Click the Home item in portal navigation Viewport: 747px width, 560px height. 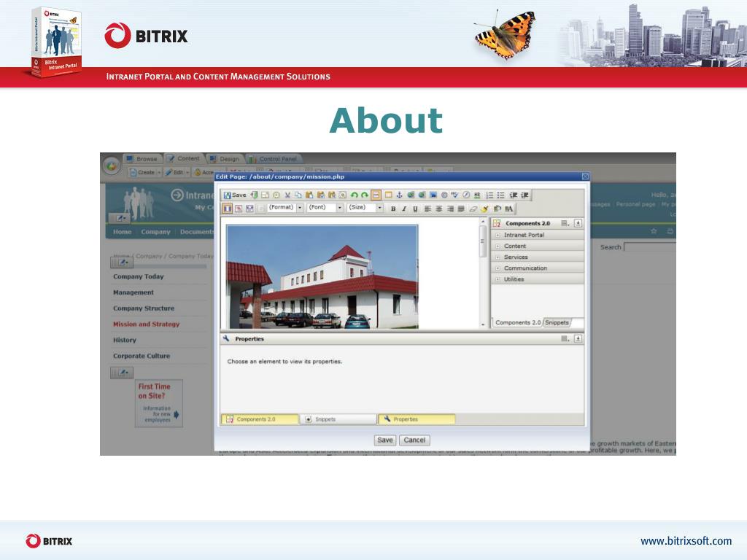122,232
